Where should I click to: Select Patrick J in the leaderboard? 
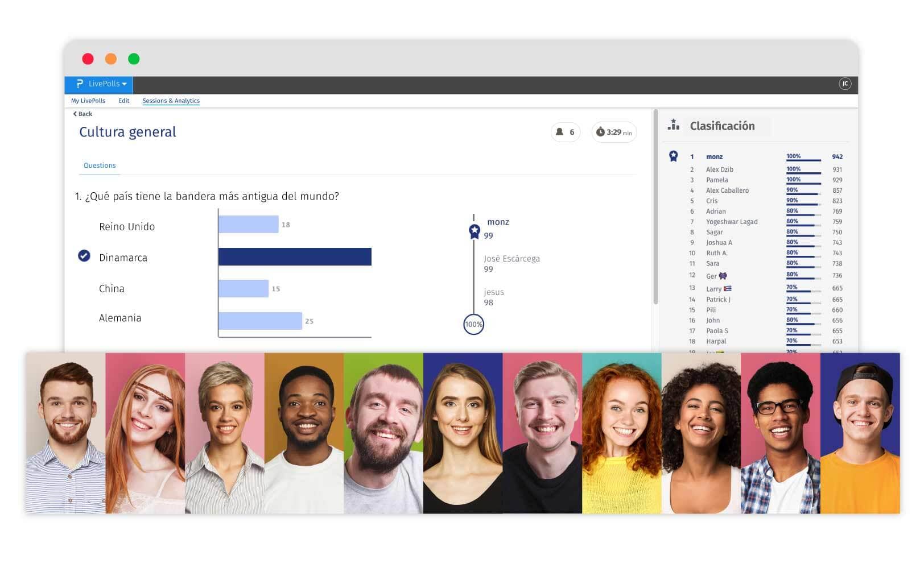point(718,300)
